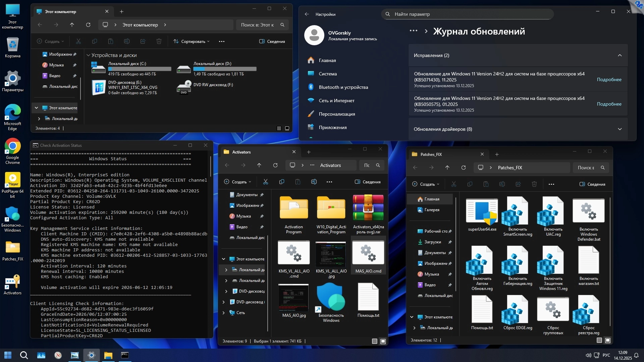Viewport: 644px width, 362px height.
Task: Expand the driver updates (8) section
Action: (620, 129)
